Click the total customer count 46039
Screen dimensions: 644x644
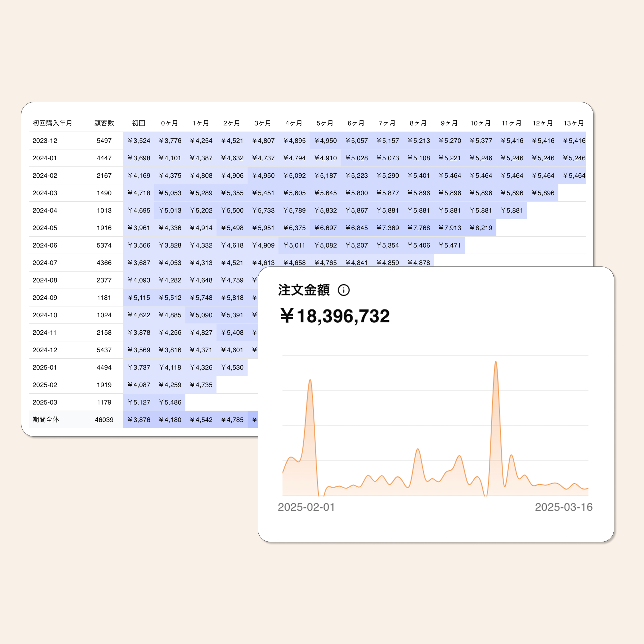coord(104,420)
